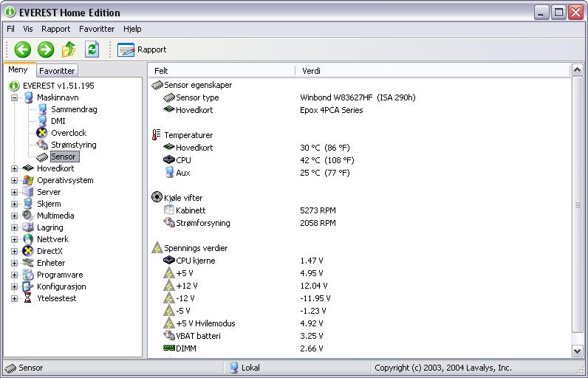Expand the Lagring node

[x=14, y=228]
